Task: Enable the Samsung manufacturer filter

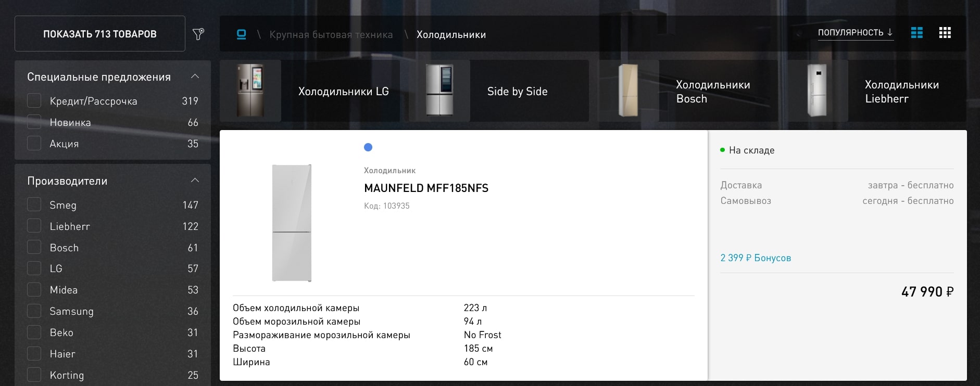Action: tap(34, 311)
